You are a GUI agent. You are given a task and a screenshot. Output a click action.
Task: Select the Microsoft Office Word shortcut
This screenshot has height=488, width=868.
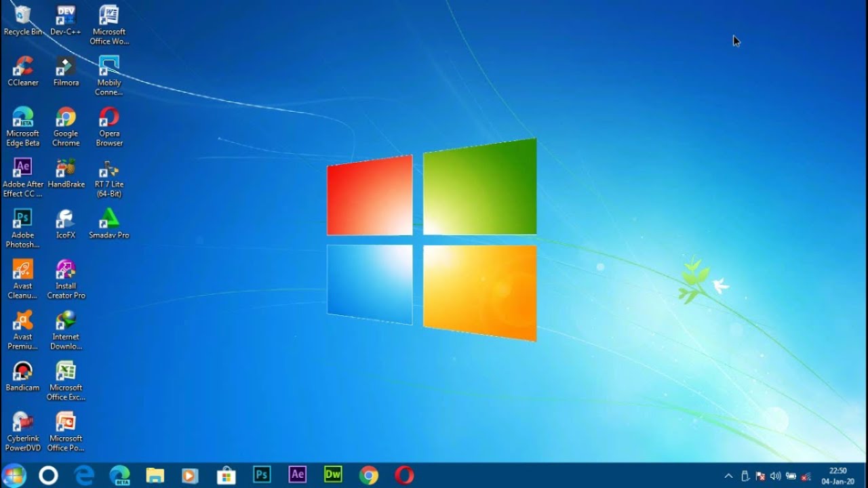coord(109,25)
